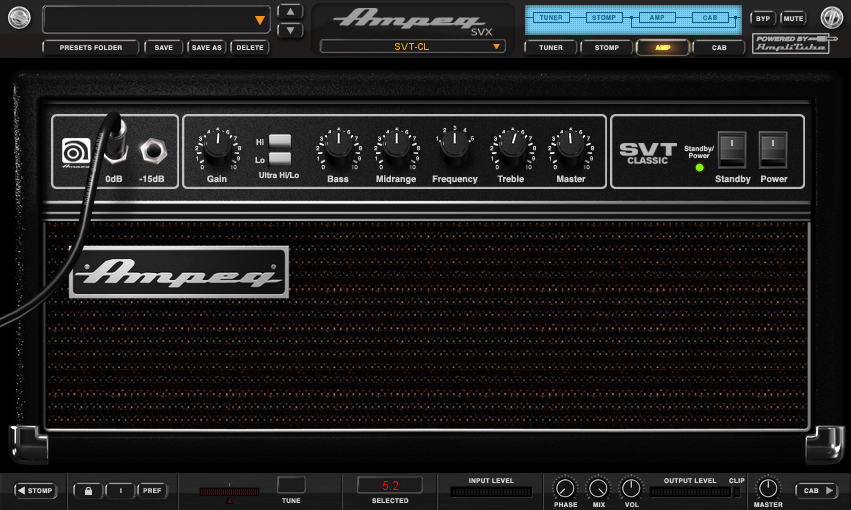
Task: Select the AMP tab
Action: point(663,48)
